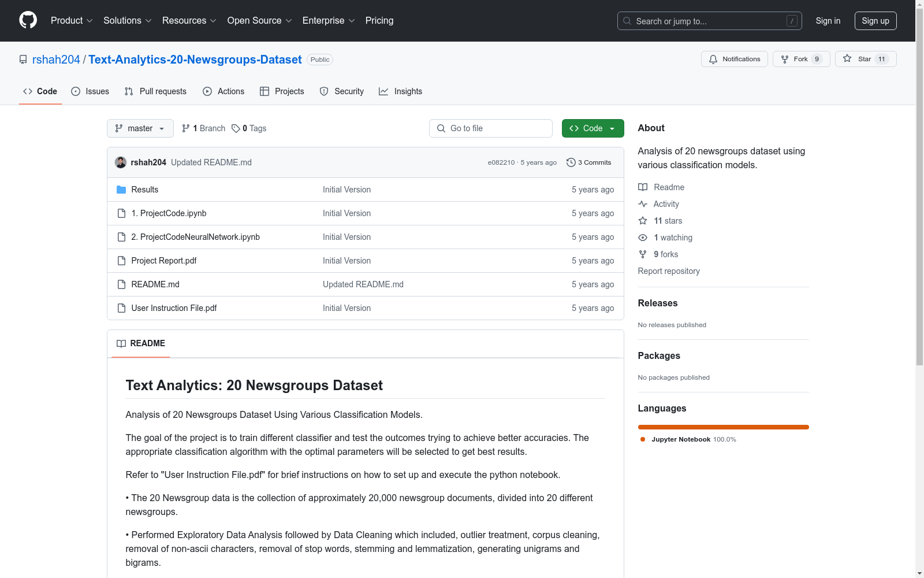Click the Sign in link

click(x=828, y=21)
